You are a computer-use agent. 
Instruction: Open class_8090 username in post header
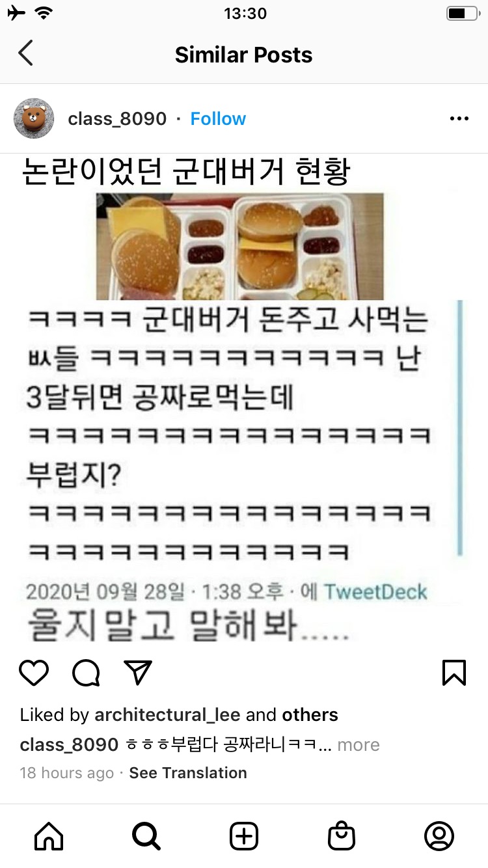(x=117, y=118)
